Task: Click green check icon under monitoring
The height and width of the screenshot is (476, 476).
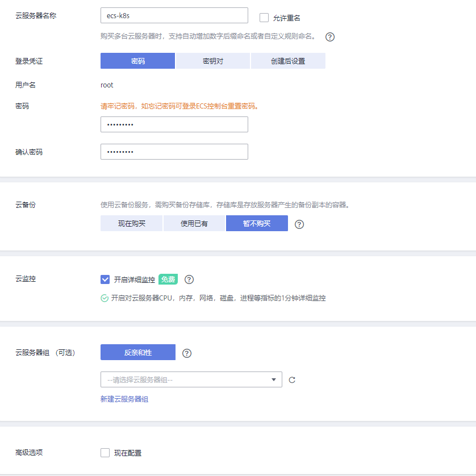Action: 105,298
